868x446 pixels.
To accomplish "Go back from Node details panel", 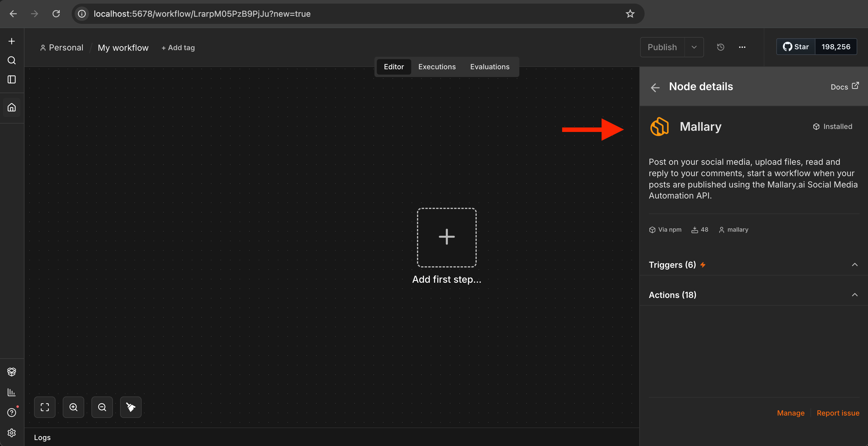I will [x=655, y=87].
